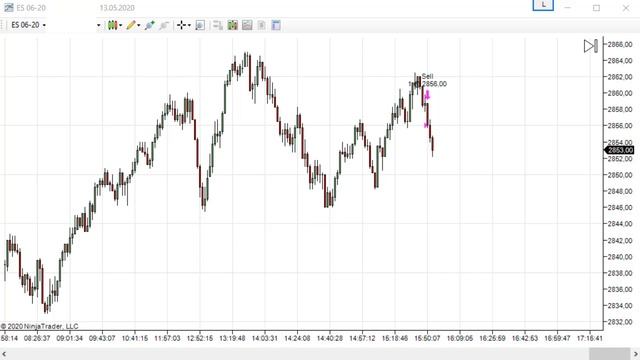Click the Sell 2858,00 execution label

tap(434, 80)
